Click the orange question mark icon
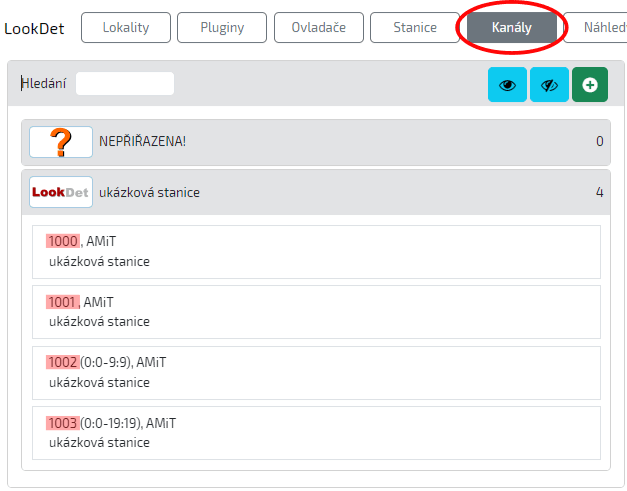This screenshot has height=491, width=627. coord(61,142)
